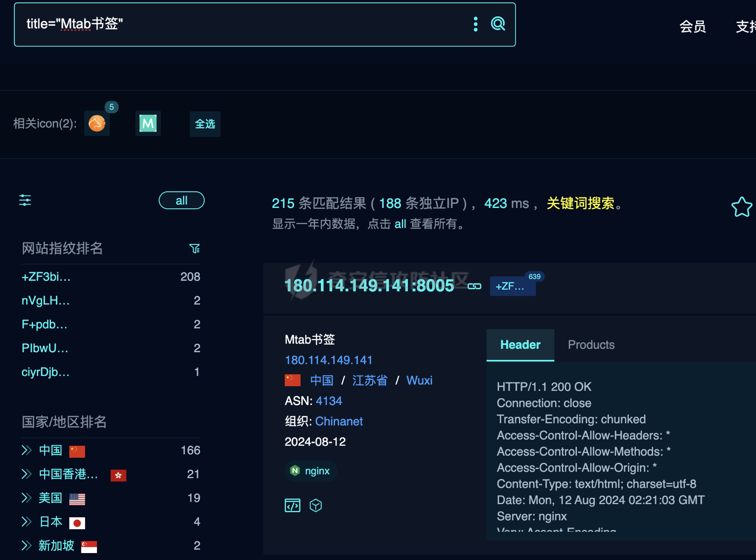This screenshot has width=756, height=560.
Task: Switch to the Products tab
Action: click(591, 345)
